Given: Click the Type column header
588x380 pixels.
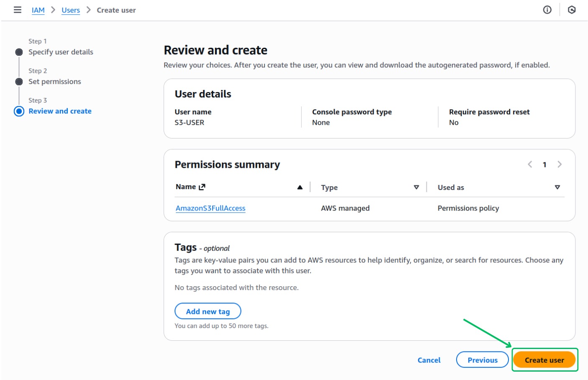Looking at the screenshot, I should point(329,187).
